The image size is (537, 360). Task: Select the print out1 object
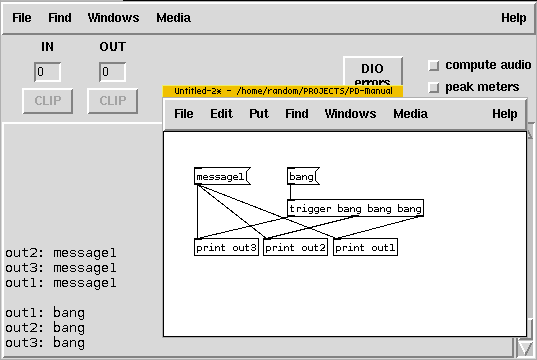[x=365, y=247]
